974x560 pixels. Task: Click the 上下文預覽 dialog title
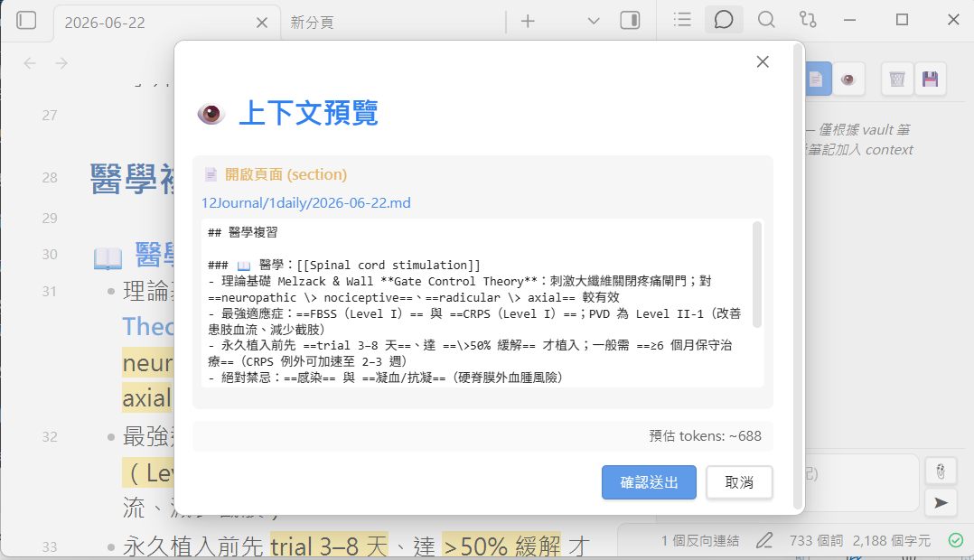point(308,113)
